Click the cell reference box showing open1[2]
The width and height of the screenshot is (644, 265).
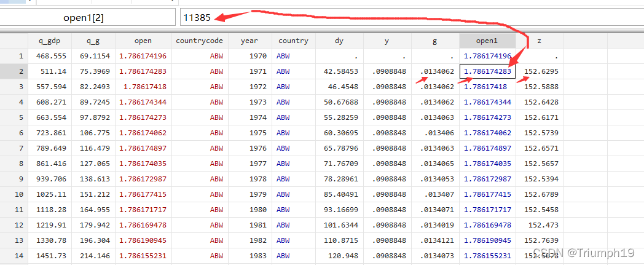(88, 18)
